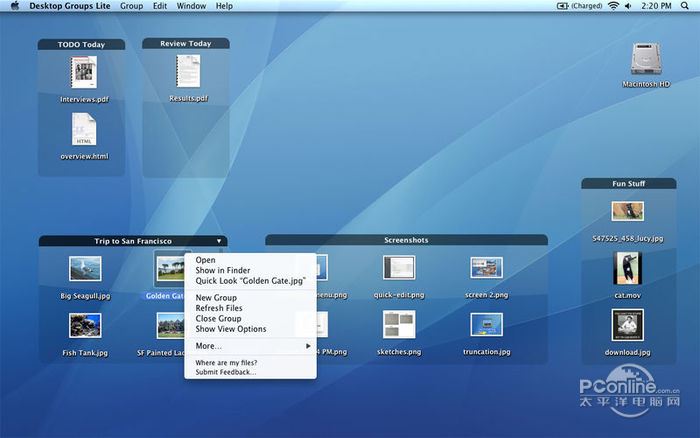Open the cat.mov video thumbnail
Viewport: 700px width, 438px height.
627,267
